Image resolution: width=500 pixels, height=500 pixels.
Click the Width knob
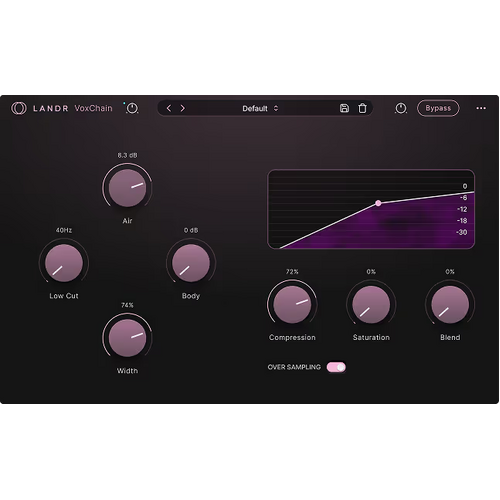127,338
